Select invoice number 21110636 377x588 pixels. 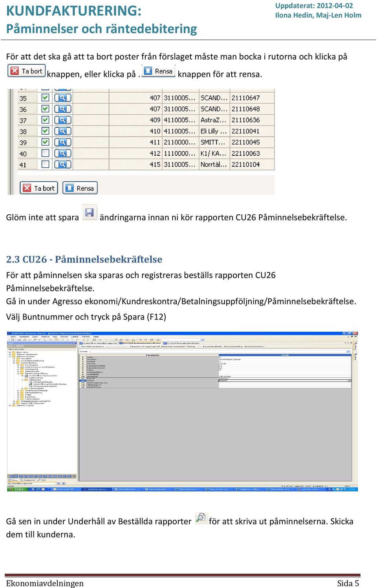pos(246,120)
